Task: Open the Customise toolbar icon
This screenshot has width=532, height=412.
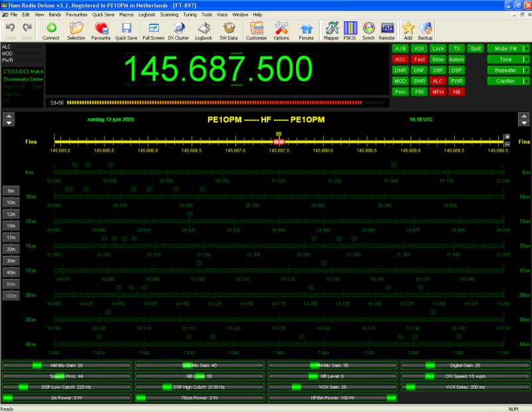Action: pos(256,31)
